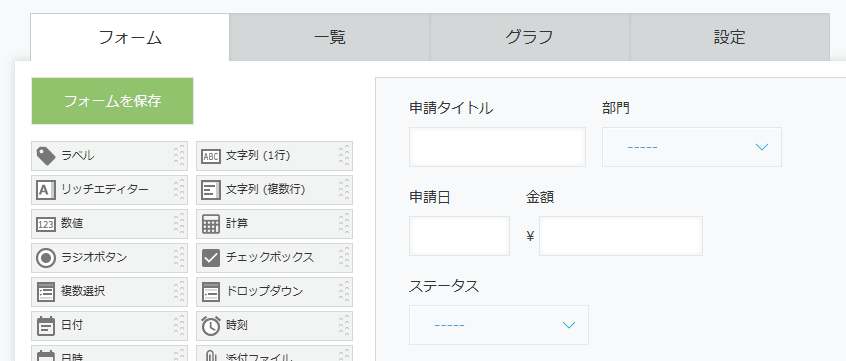
Task: Click the 申請日 field label
Action: point(430,197)
